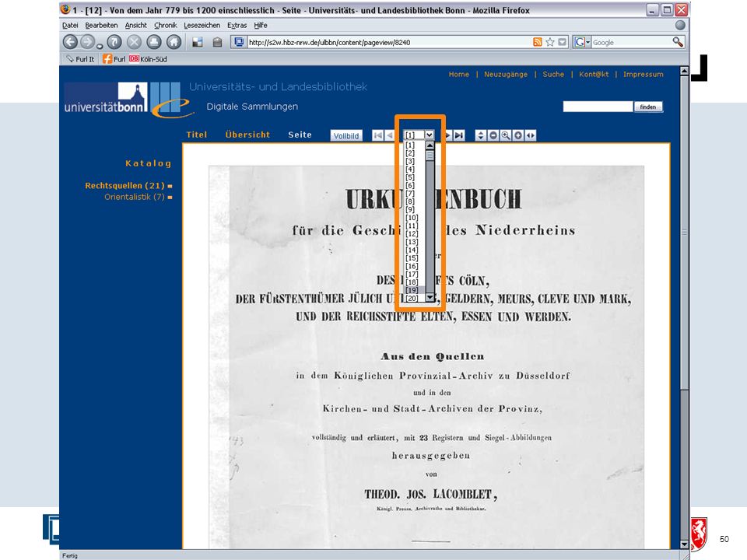Image resolution: width=747 pixels, height=560 pixels.
Task: Open the Neuzugänge link
Action: pos(506,75)
